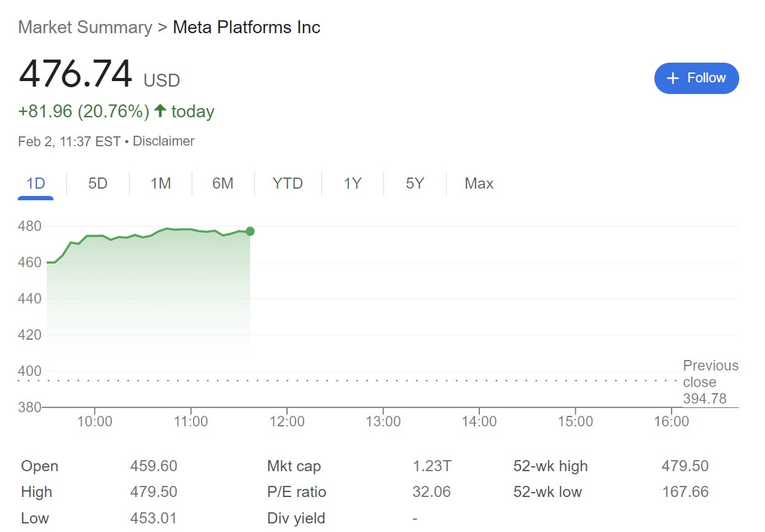Click the Previous close 394.78 label
This screenshot has height=532, width=765.
[710, 382]
